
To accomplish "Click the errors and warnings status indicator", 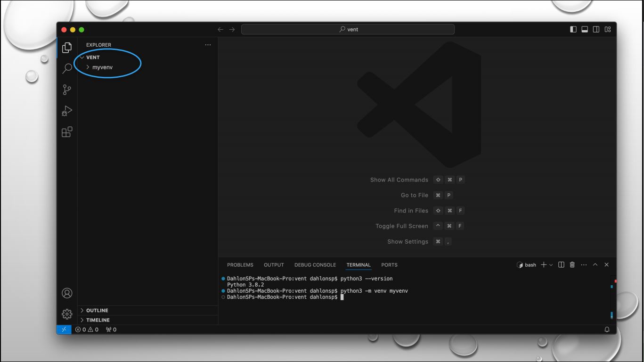I will click(87, 329).
